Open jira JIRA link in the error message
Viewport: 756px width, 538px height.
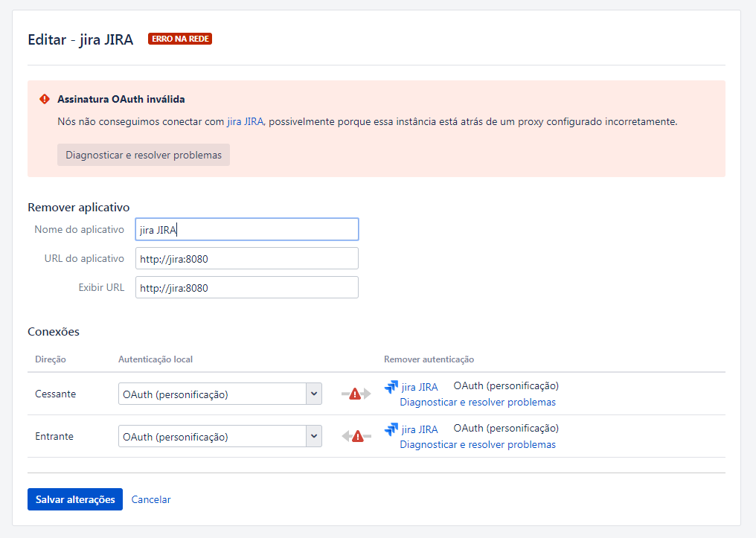246,121
